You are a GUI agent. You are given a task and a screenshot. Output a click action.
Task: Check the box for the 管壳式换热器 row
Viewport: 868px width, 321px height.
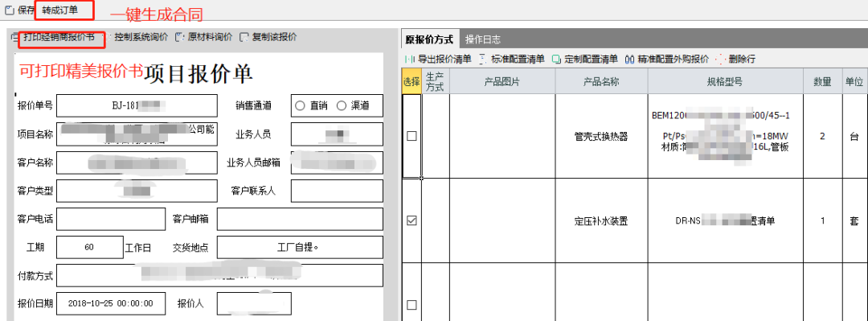411,136
